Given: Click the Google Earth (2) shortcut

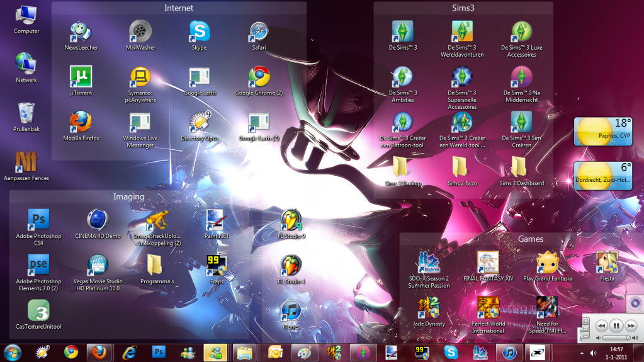Looking at the screenshot, I should (x=259, y=126).
